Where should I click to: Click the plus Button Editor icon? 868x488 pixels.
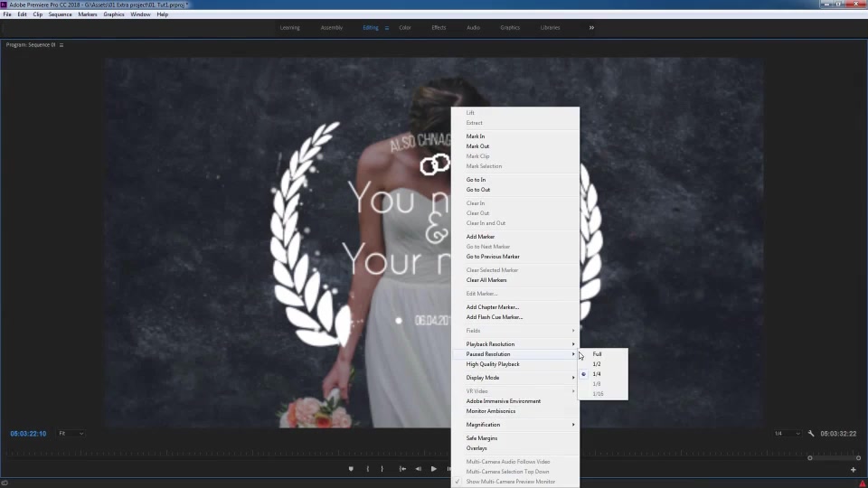[x=853, y=470]
